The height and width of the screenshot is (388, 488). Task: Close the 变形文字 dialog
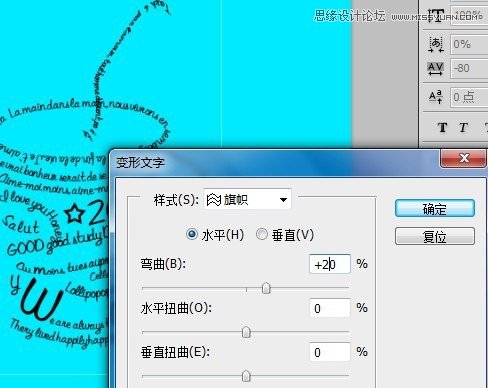464,158
